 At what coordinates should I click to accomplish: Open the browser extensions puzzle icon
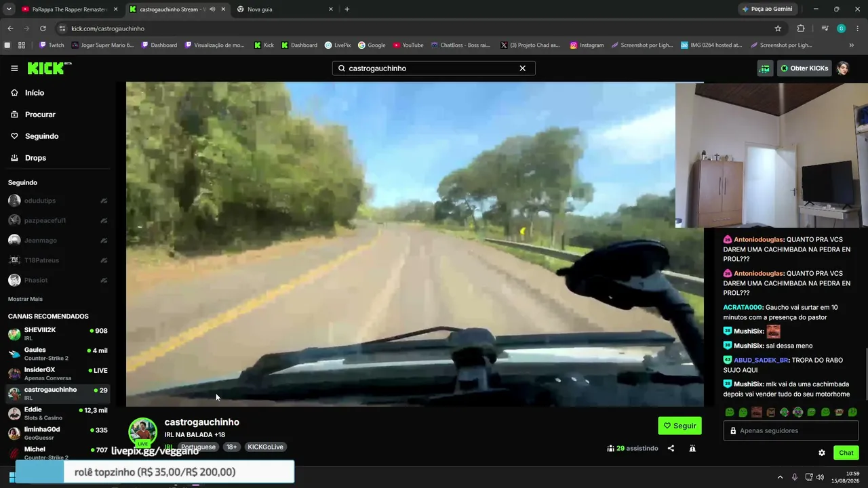pos(801,28)
